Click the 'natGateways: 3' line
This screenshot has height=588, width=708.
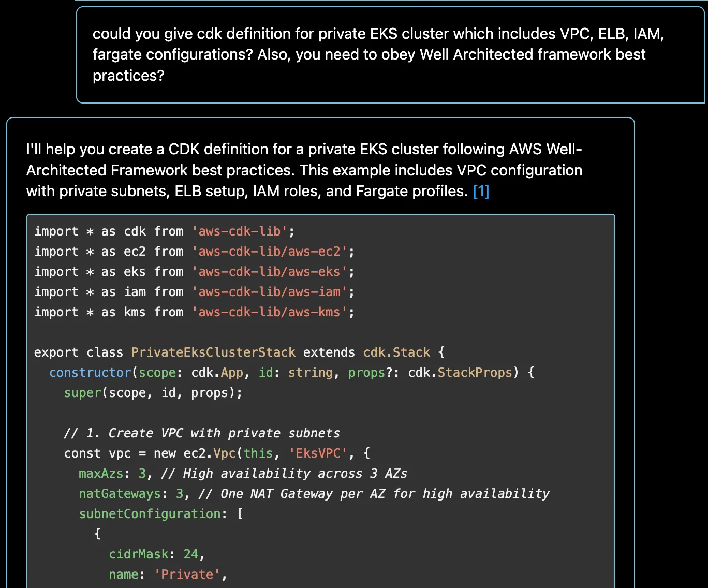[314, 494]
